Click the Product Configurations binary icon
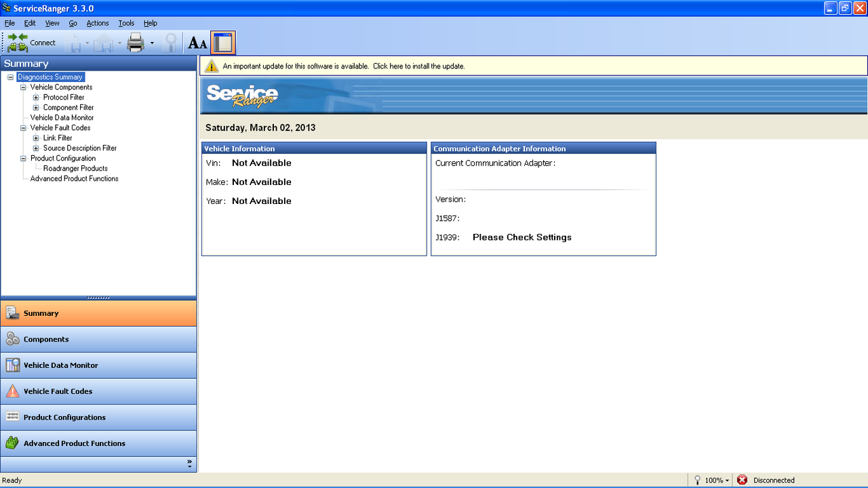 click(12, 417)
